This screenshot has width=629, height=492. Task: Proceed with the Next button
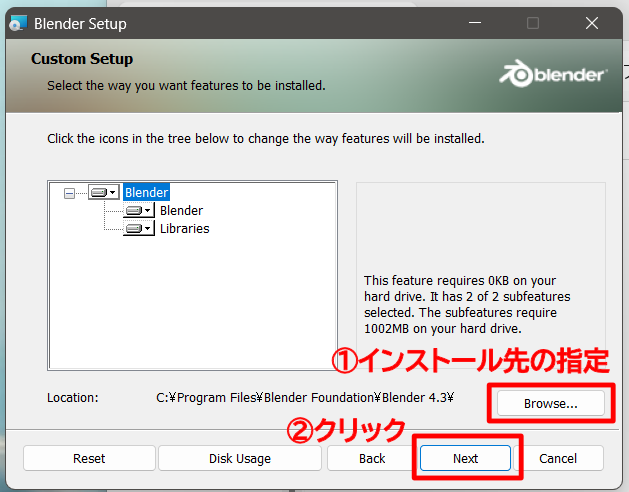tap(465, 458)
